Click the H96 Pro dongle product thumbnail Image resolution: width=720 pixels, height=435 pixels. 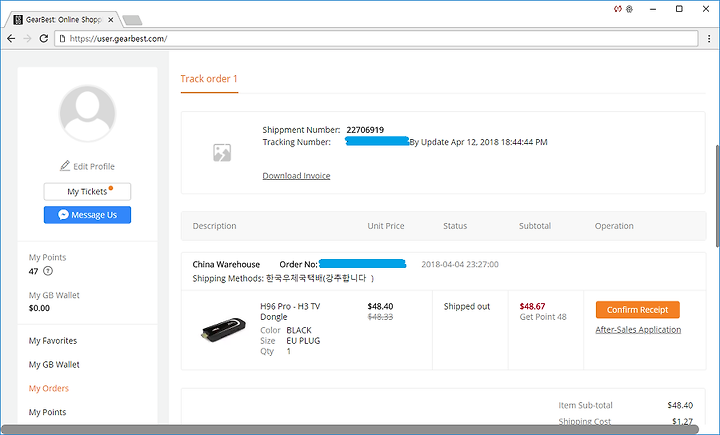224,329
